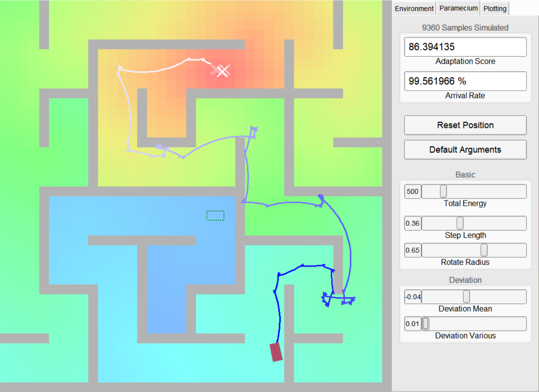Select the Rotate Radius 0.65 value box
539x392 pixels.
click(412, 250)
